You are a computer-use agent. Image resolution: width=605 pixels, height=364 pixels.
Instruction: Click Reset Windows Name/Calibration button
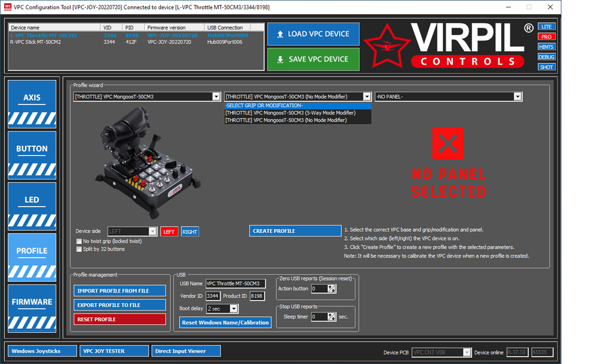click(x=225, y=323)
